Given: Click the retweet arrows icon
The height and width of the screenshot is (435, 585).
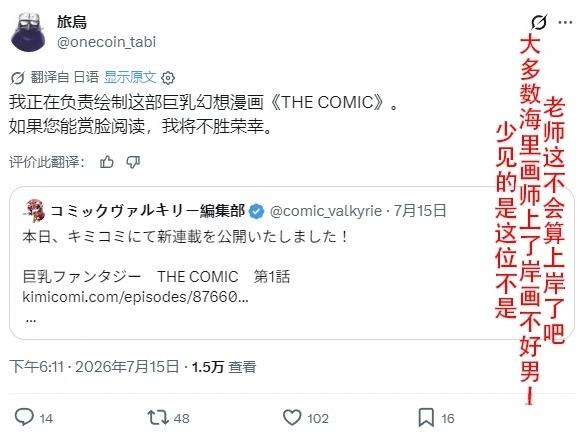Looking at the screenshot, I should click(158, 417).
